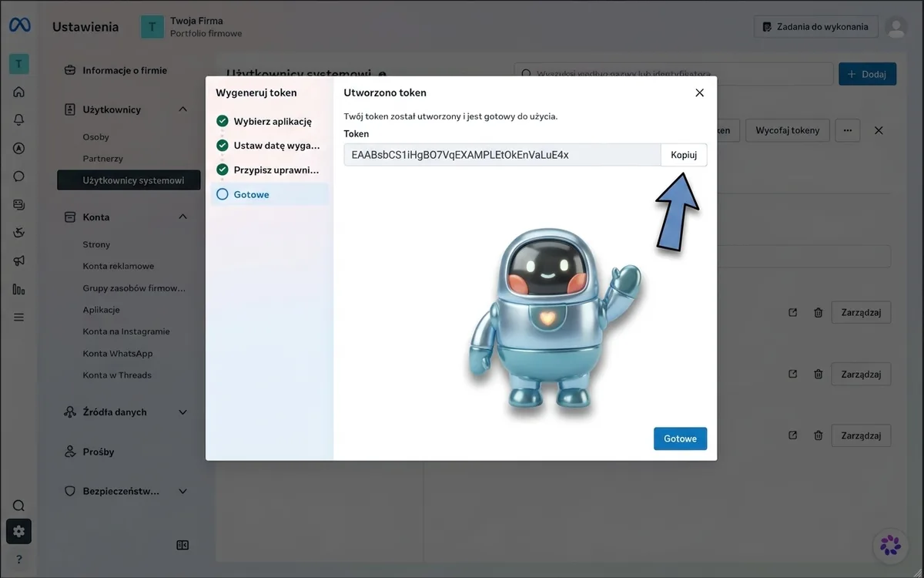The width and height of the screenshot is (924, 578).
Task: Click Zarządzaj in the middle row
Action: pos(861,374)
